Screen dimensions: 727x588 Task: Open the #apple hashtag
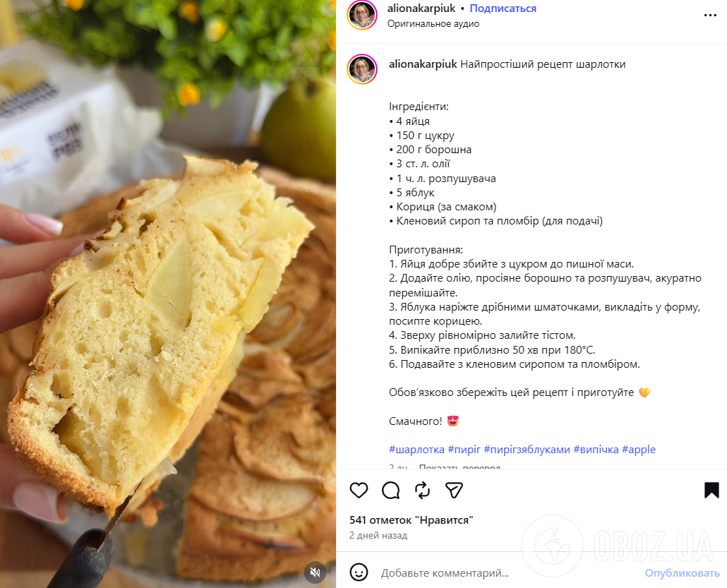pyautogui.click(x=639, y=450)
